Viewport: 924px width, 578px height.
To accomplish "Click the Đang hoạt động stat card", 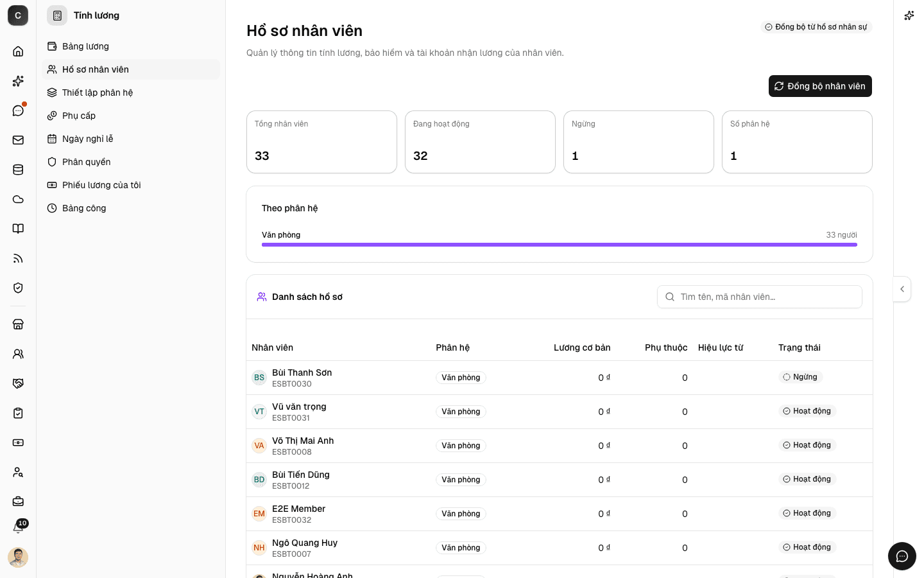I will 480,142.
